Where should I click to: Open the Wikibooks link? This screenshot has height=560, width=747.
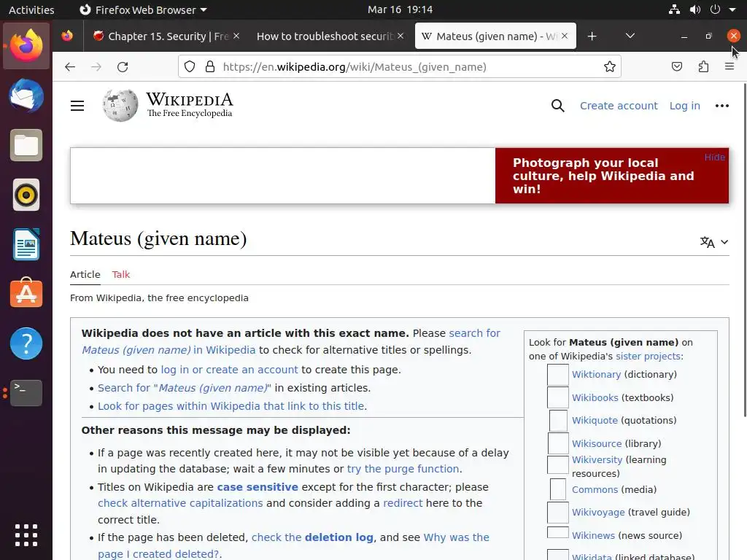[595, 397]
